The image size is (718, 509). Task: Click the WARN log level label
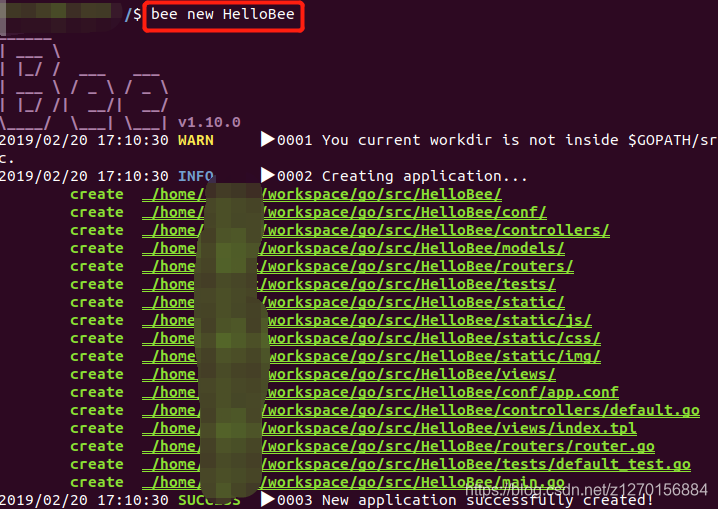pyautogui.click(x=196, y=140)
